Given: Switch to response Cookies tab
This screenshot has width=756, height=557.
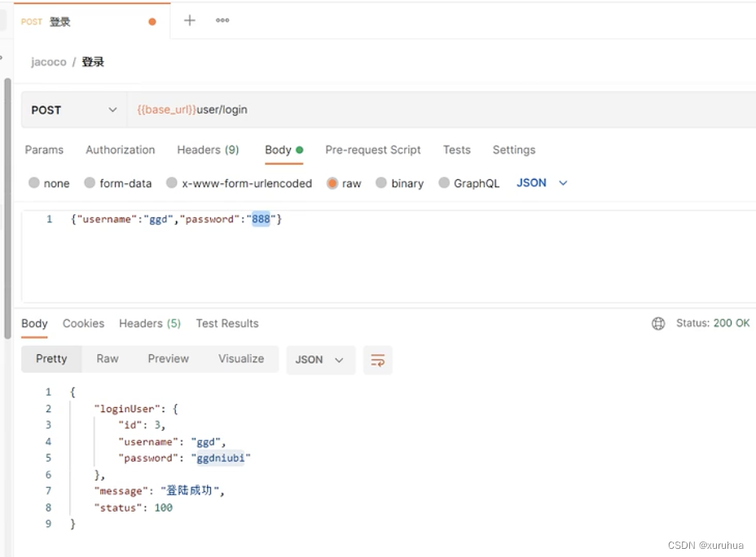Looking at the screenshot, I should [83, 323].
